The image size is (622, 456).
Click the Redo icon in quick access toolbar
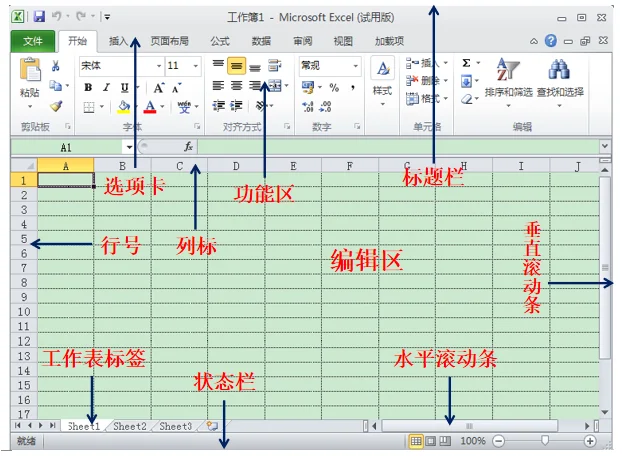tap(81, 17)
